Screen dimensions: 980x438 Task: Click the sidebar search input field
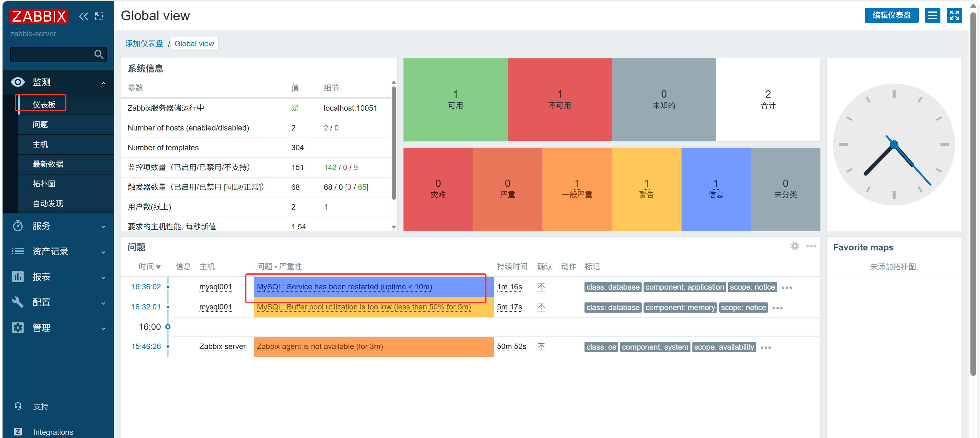coord(58,54)
